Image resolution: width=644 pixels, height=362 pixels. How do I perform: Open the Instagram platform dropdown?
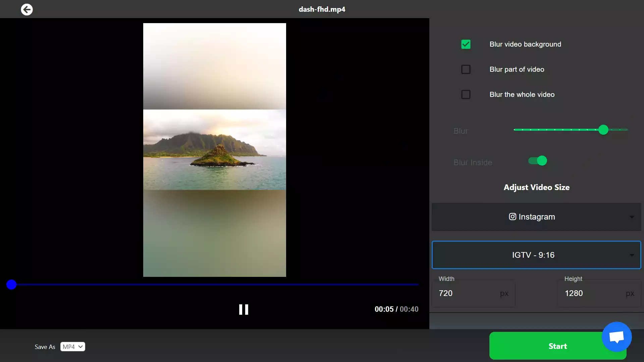point(536,217)
